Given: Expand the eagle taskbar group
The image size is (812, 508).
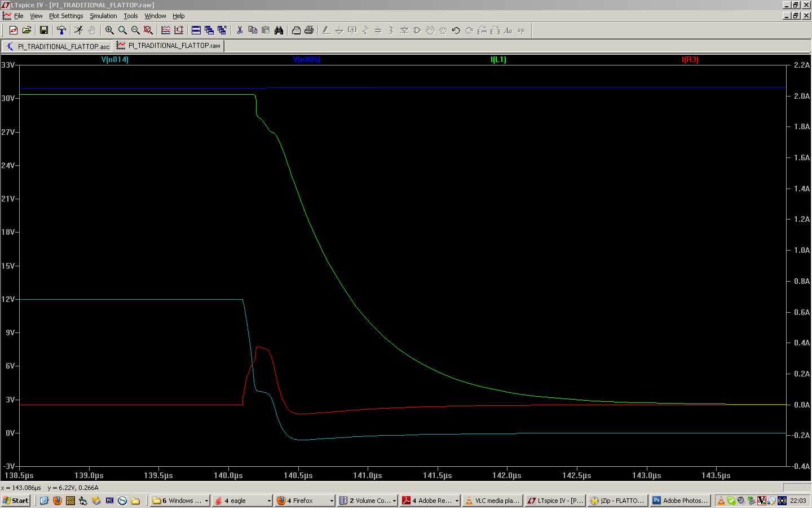Looking at the screenshot, I should [x=242, y=501].
